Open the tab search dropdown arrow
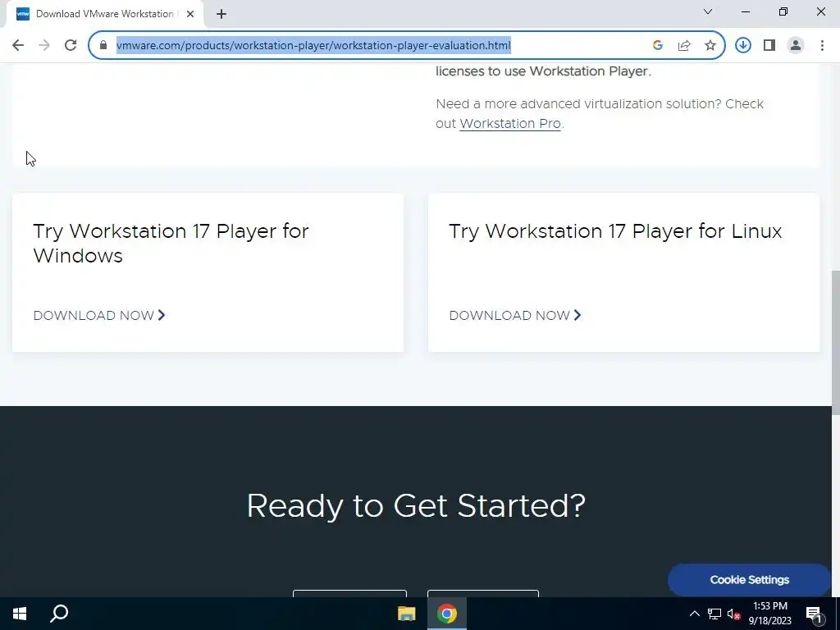The width and height of the screenshot is (840, 630). click(x=708, y=11)
